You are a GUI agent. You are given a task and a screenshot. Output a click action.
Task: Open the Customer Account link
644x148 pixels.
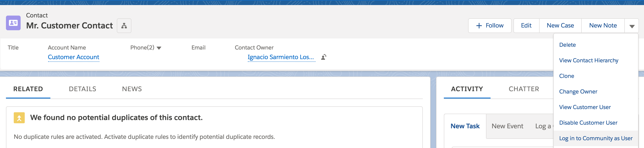click(74, 57)
